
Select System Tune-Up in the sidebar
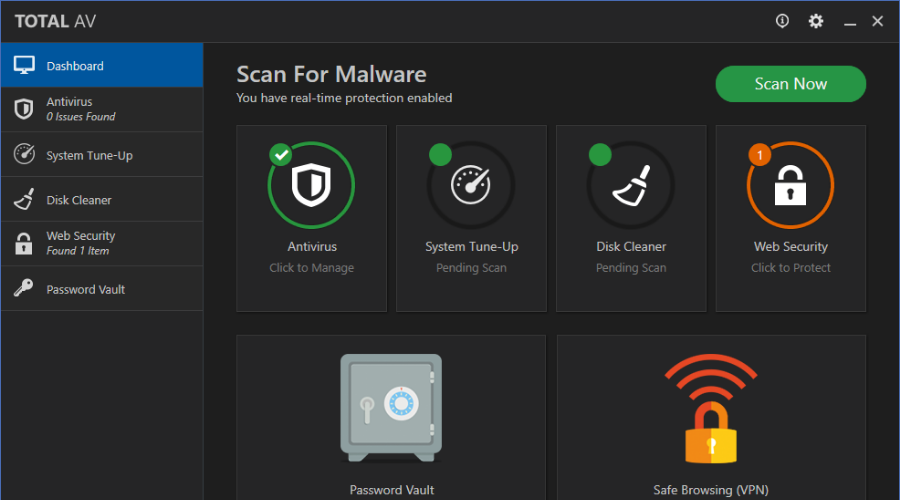click(x=102, y=154)
